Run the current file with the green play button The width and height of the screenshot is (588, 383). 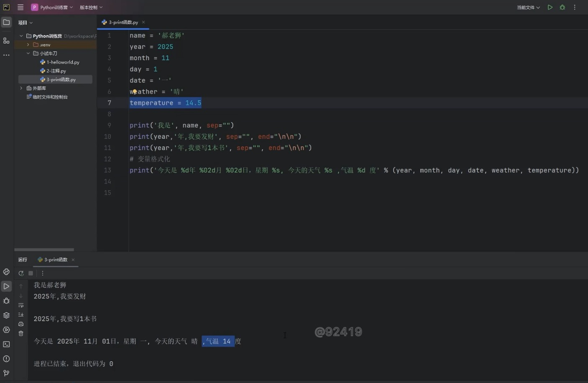pos(550,7)
